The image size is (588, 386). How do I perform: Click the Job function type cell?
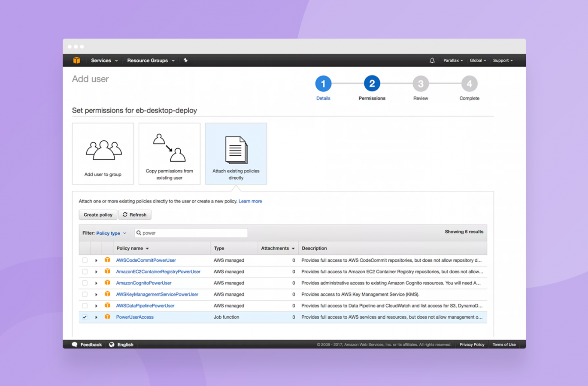[x=227, y=317]
